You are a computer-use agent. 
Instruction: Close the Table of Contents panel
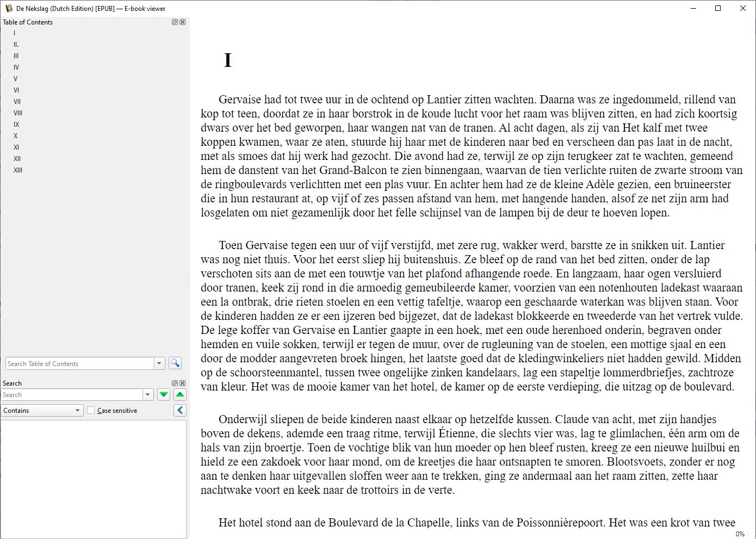[183, 22]
